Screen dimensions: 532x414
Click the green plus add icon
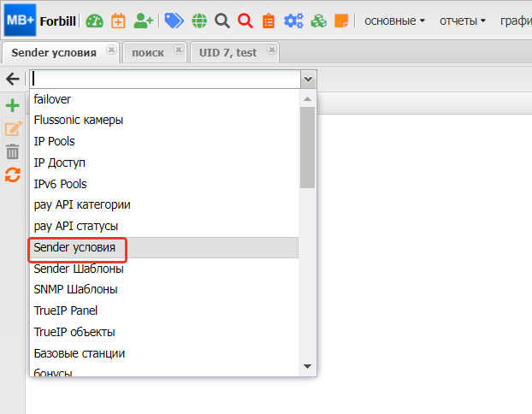pyautogui.click(x=13, y=106)
